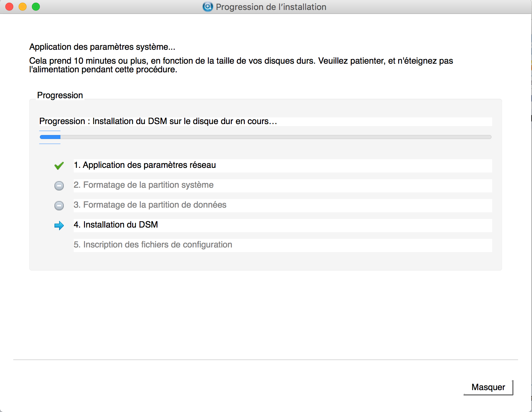Minimize the window with the yellow button
The height and width of the screenshot is (412, 532).
23,7
